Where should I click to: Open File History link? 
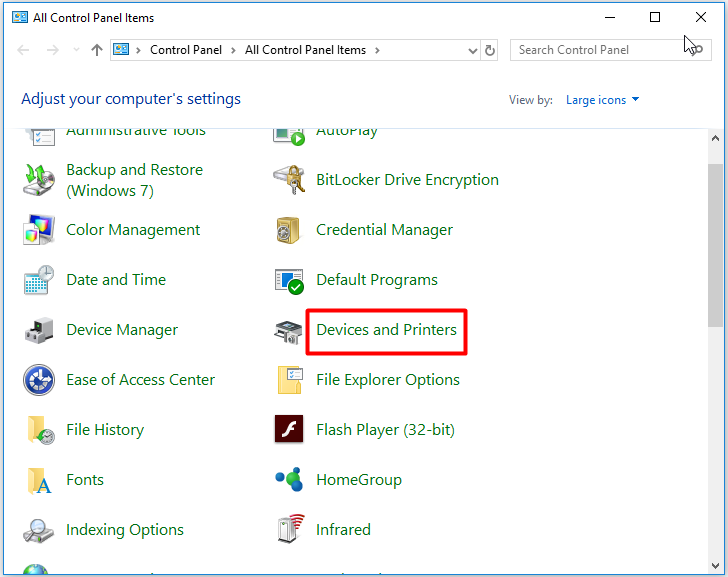coord(105,430)
